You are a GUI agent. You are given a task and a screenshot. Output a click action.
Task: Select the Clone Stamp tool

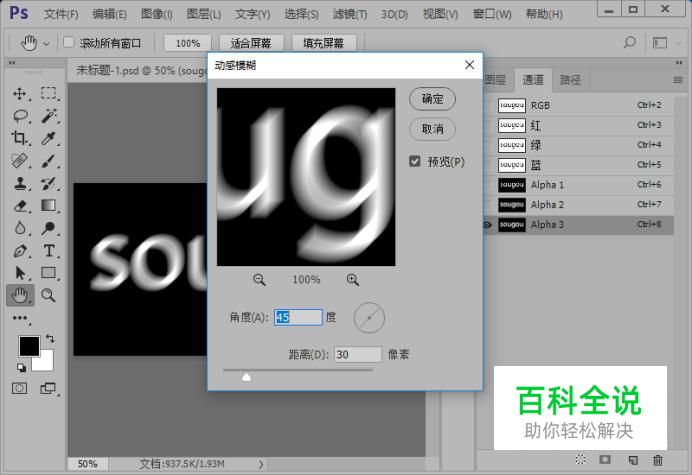click(20, 183)
